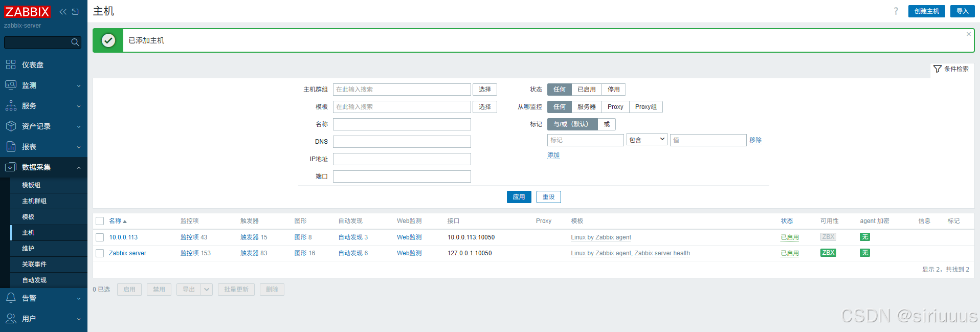Open host 10.0.0.113 link

click(x=123, y=237)
